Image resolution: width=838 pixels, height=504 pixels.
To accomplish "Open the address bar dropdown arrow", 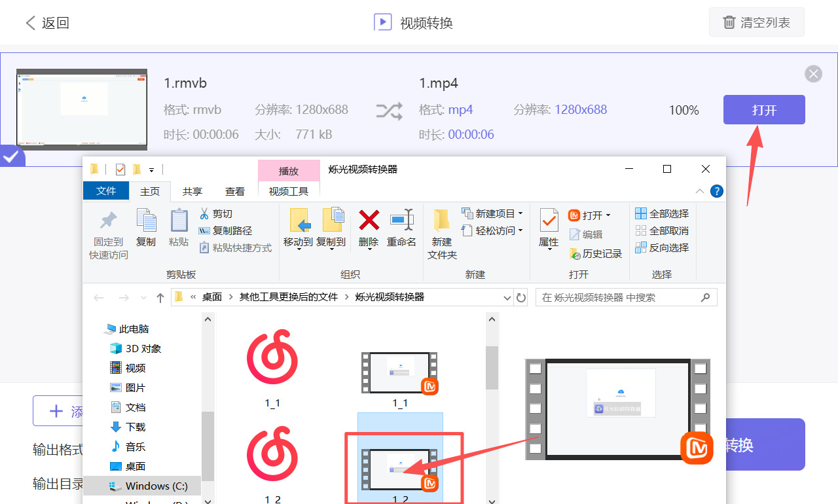I will (x=507, y=297).
